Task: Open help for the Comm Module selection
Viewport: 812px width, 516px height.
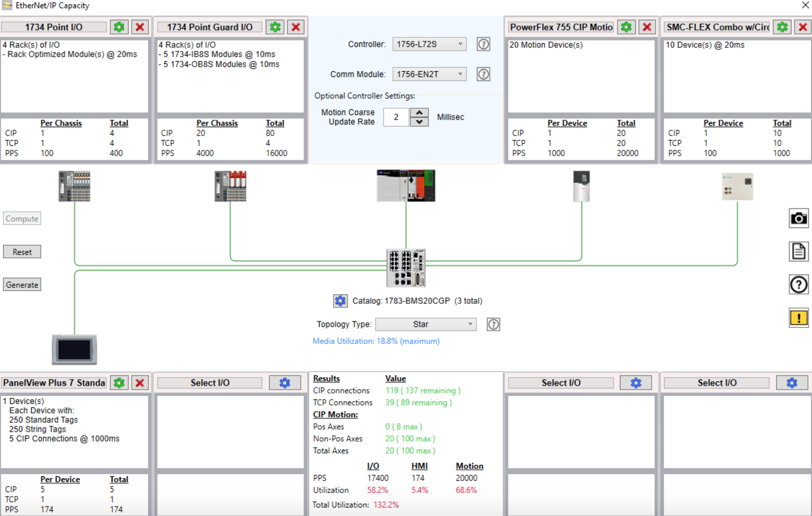Action: [x=483, y=74]
